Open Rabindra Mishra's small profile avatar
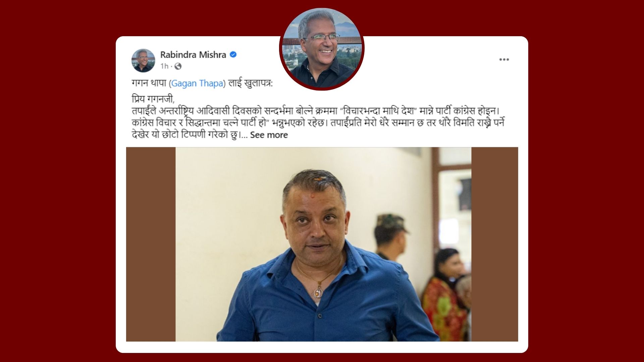Viewport: 644px width, 362px height. (143, 60)
